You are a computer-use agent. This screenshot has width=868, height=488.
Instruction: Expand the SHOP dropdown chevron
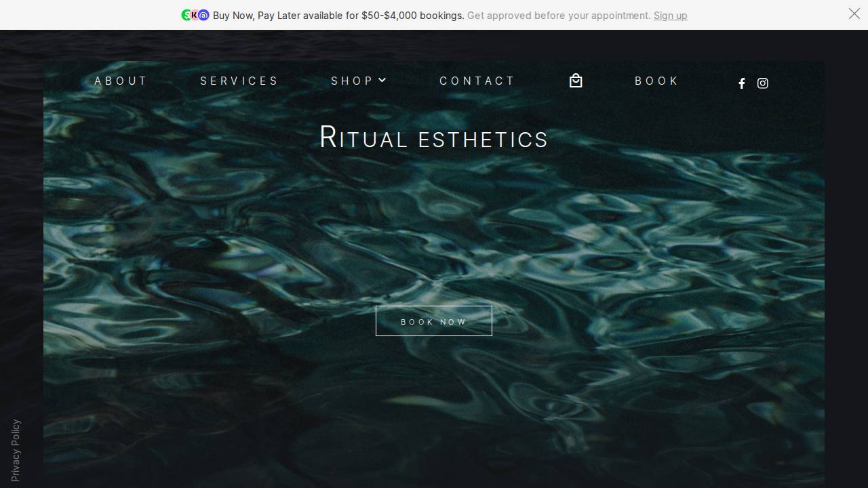point(382,80)
